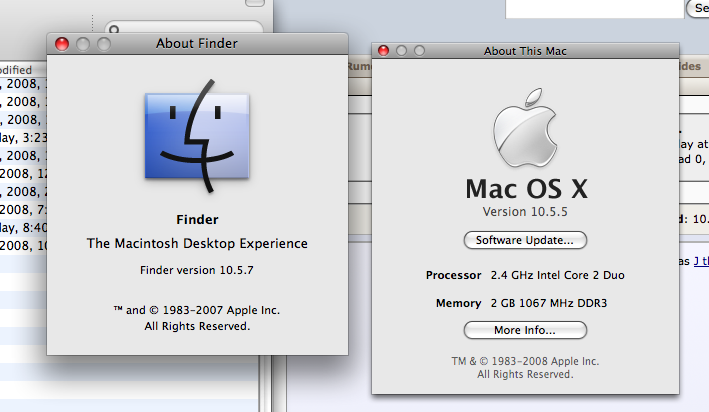
Task: Click the "2 GB 1067 MHz DDR3" value
Action: (x=549, y=303)
